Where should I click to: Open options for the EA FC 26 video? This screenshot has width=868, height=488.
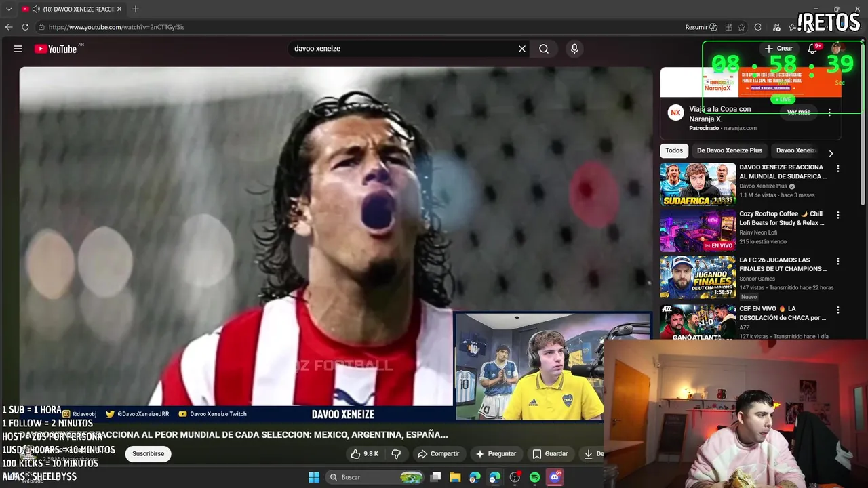[838, 261]
